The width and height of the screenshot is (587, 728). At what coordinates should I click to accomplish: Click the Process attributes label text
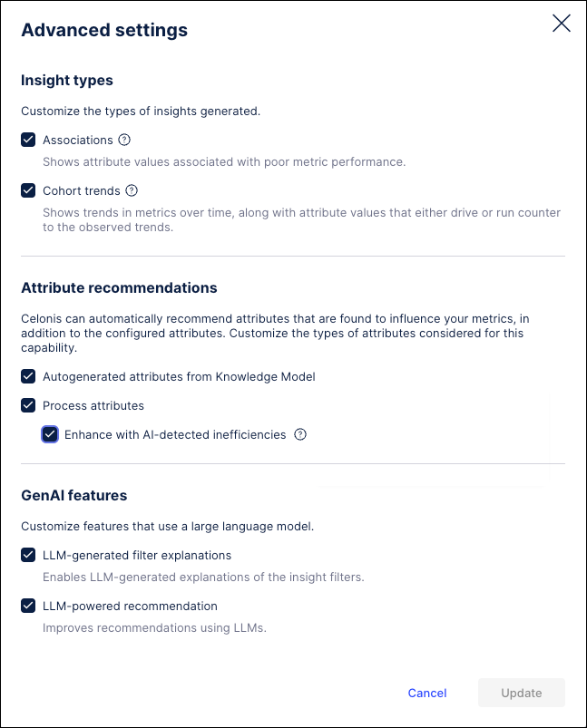92,405
